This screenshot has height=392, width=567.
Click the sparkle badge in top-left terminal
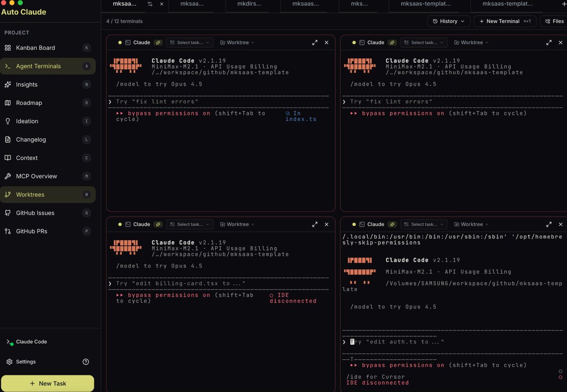(x=158, y=43)
